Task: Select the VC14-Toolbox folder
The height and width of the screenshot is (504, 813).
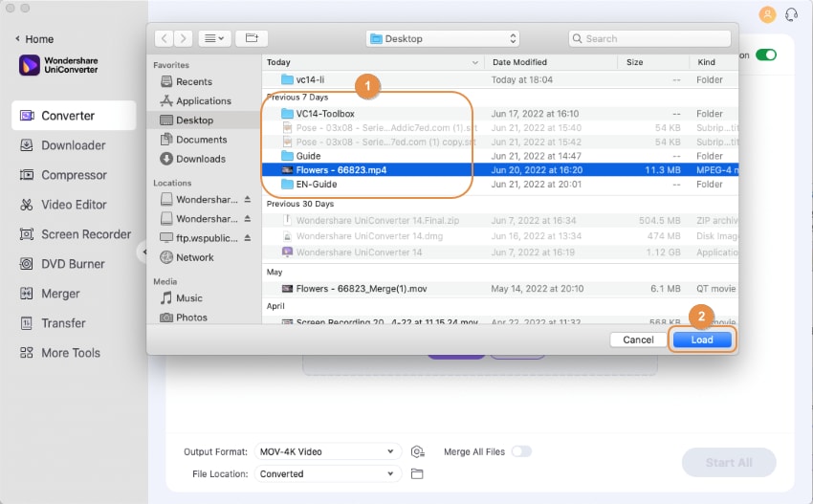Action: point(500,114)
